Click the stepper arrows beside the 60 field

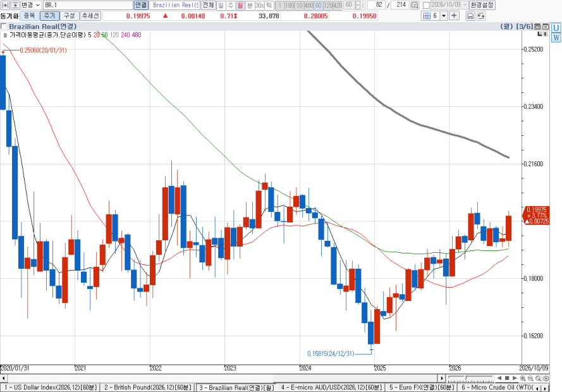pyautogui.click(x=358, y=6)
